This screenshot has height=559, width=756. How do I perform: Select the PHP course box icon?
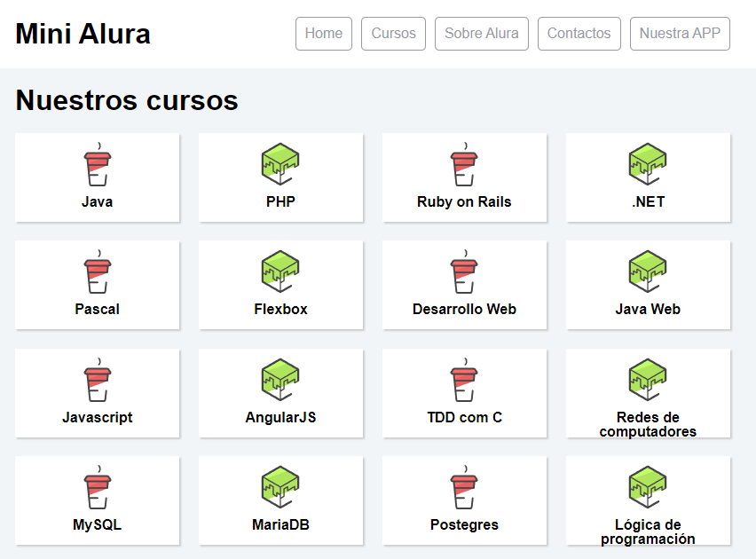tap(280, 164)
